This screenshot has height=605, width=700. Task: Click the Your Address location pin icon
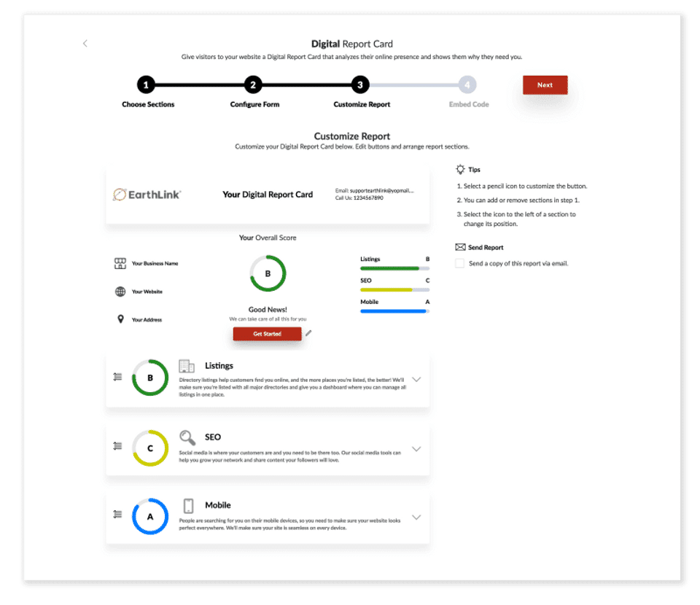[120, 319]
